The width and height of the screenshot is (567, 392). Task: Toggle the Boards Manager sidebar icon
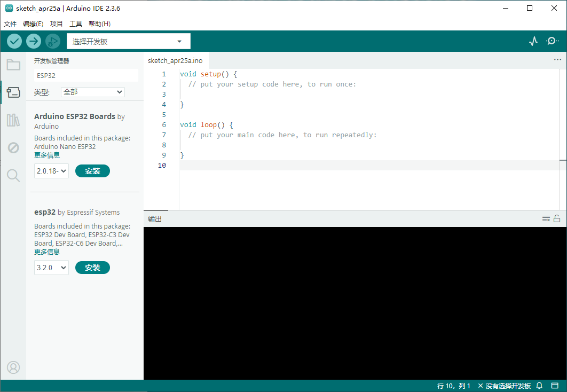(x=13, y=92)
